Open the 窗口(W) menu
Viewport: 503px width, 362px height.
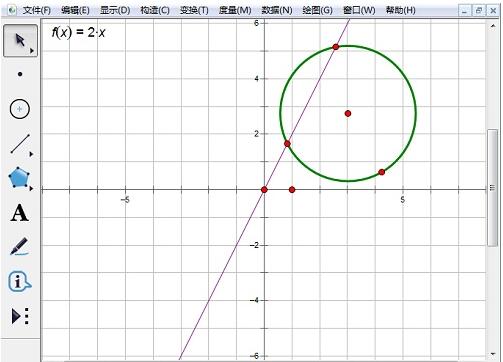click(359, 10)
